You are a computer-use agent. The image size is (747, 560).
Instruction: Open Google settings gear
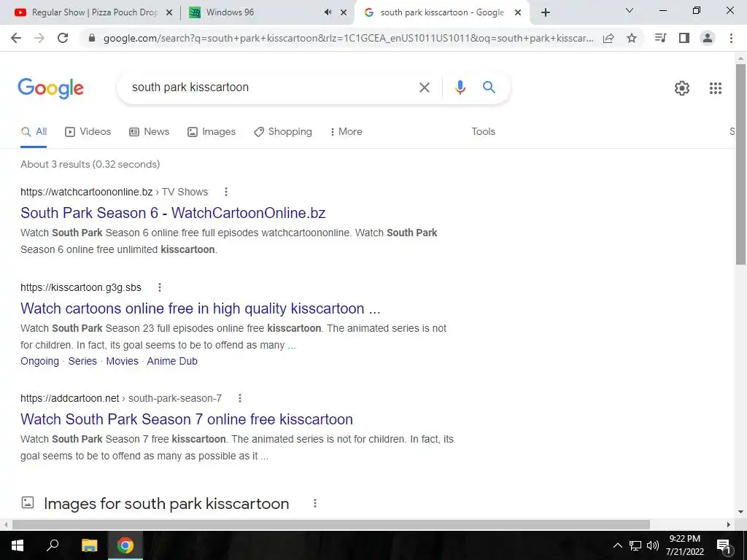coord(682,88)
